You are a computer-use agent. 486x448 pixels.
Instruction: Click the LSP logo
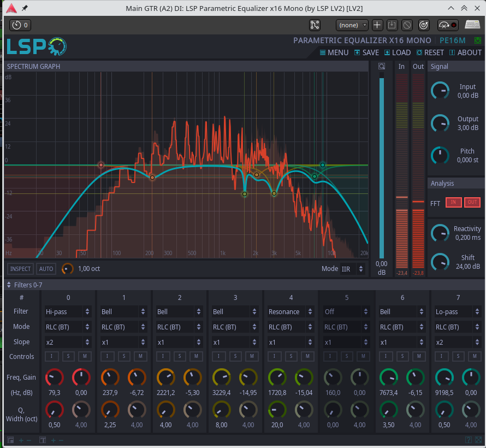tap(36, 47)
